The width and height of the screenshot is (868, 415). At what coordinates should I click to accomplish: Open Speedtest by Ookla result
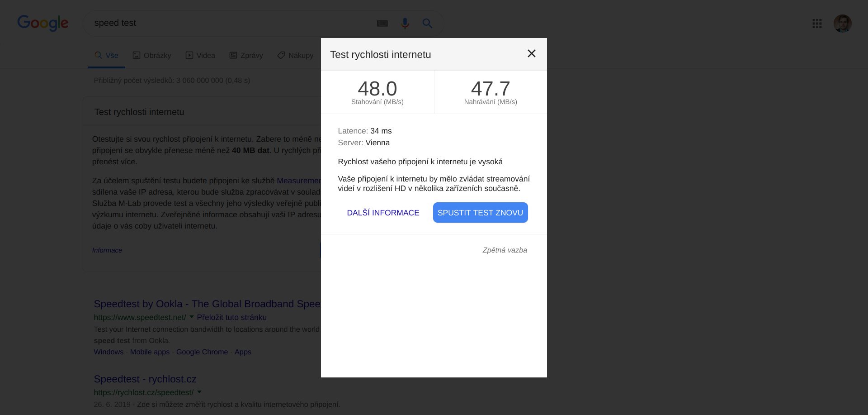(x=207, y=304)
